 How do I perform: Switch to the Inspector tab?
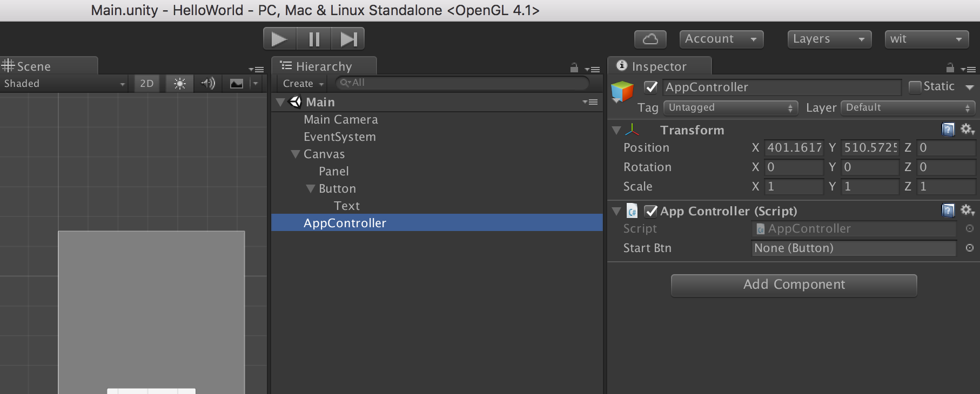point(660,66)
